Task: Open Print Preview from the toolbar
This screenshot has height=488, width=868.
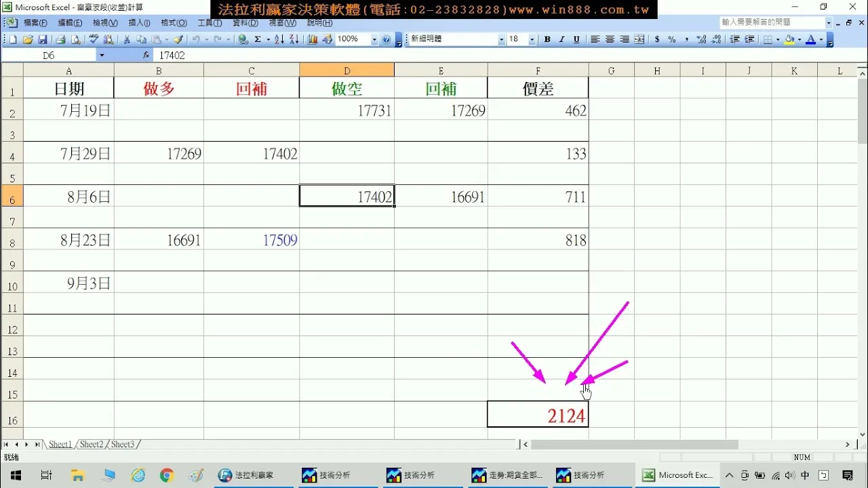Action: (x=75, y=39)
